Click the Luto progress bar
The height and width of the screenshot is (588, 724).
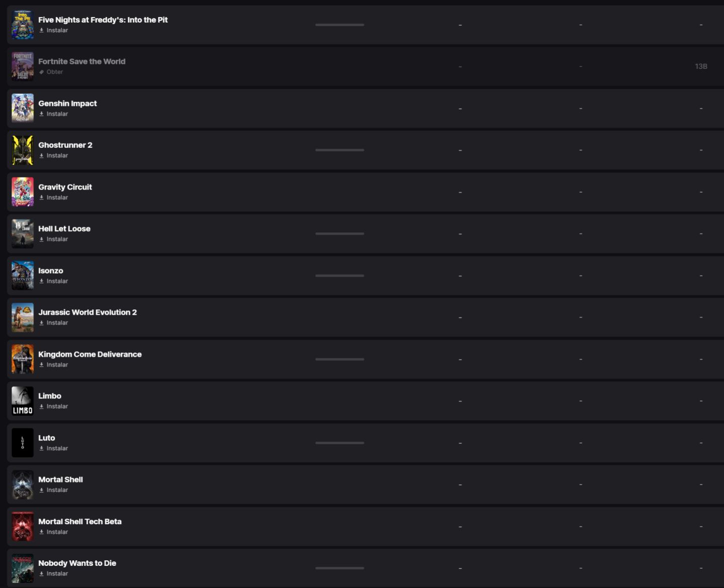pos(340,443)
